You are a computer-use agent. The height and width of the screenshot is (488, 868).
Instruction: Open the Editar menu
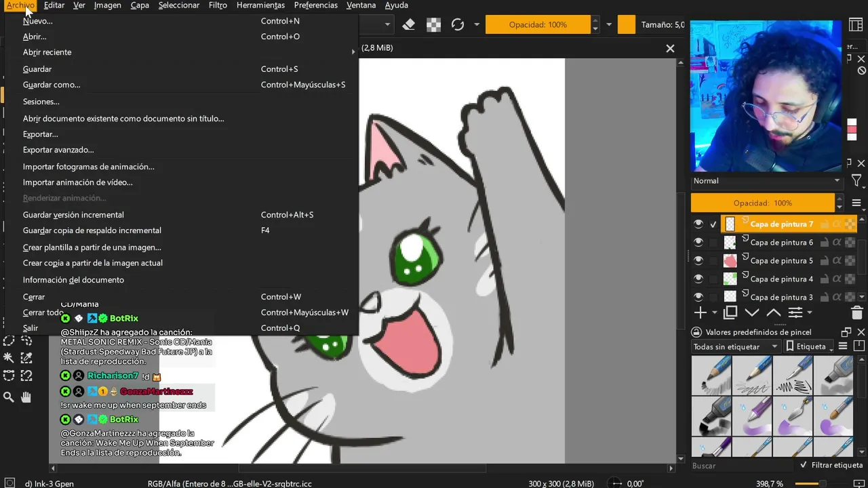click(x=54, y=5)
